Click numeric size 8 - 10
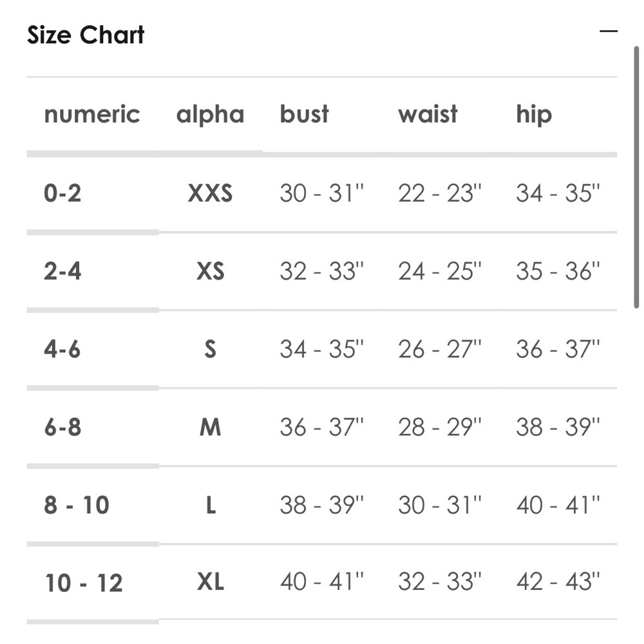 point(77,505)
